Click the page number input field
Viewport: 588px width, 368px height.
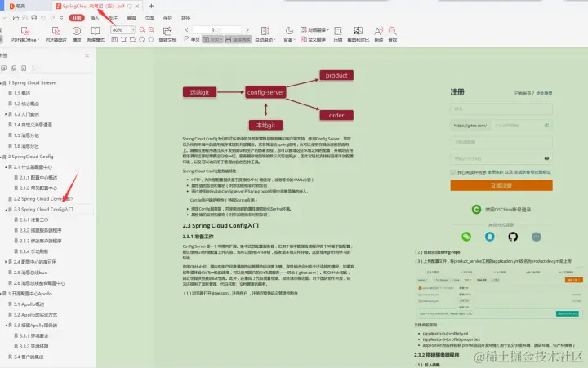tap(216, 29)
